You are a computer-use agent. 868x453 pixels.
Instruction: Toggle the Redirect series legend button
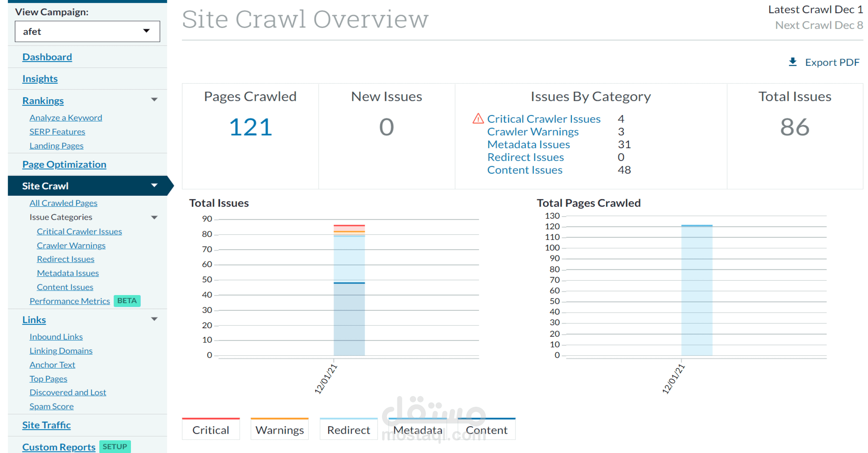[x=349, y=430]
